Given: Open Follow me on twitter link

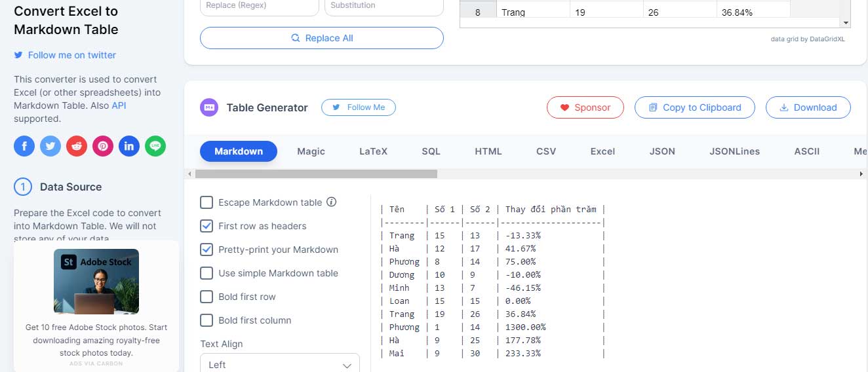Looking at the screenshot, I should [x=65, y=55].
